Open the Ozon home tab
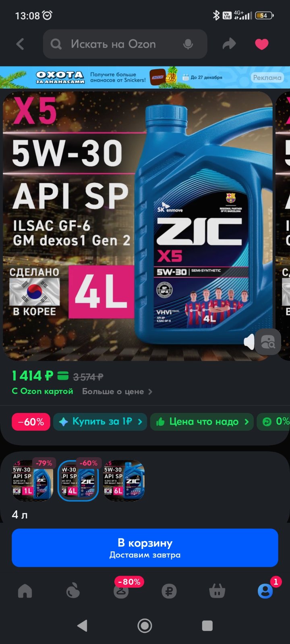Screen dimensions: 290x644 point(25,591)
